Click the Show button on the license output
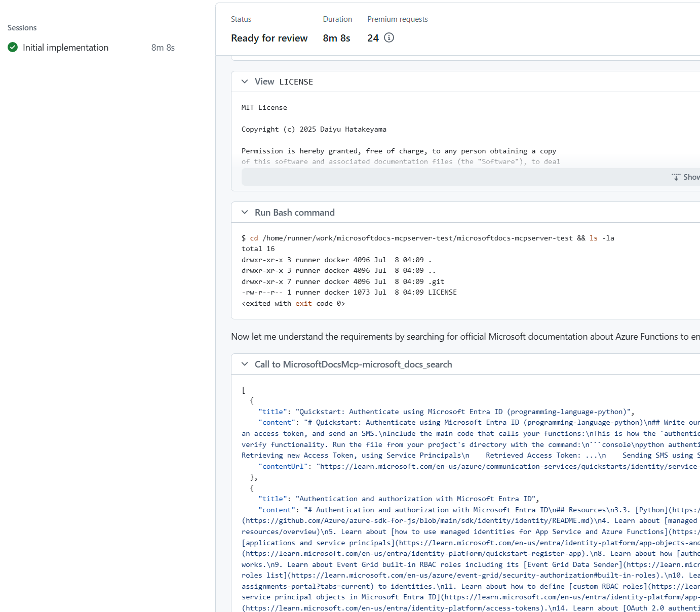This screenshot has width=700, height=612. point(690,177)
